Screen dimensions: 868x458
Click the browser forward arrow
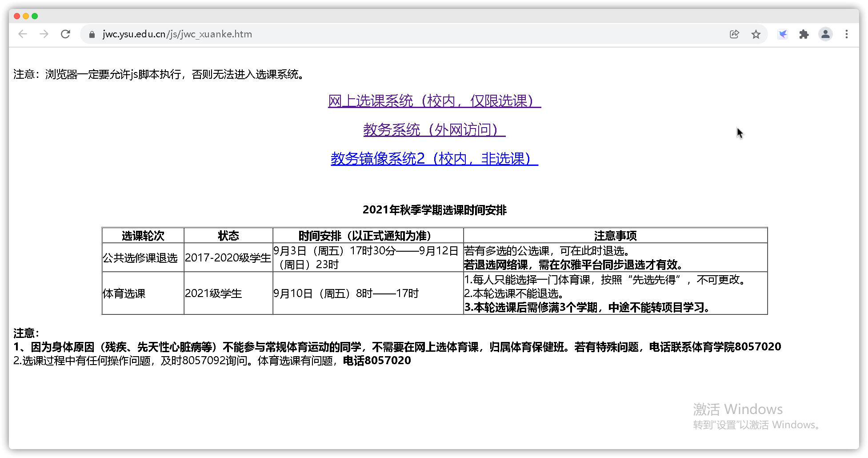pos(44,34)
